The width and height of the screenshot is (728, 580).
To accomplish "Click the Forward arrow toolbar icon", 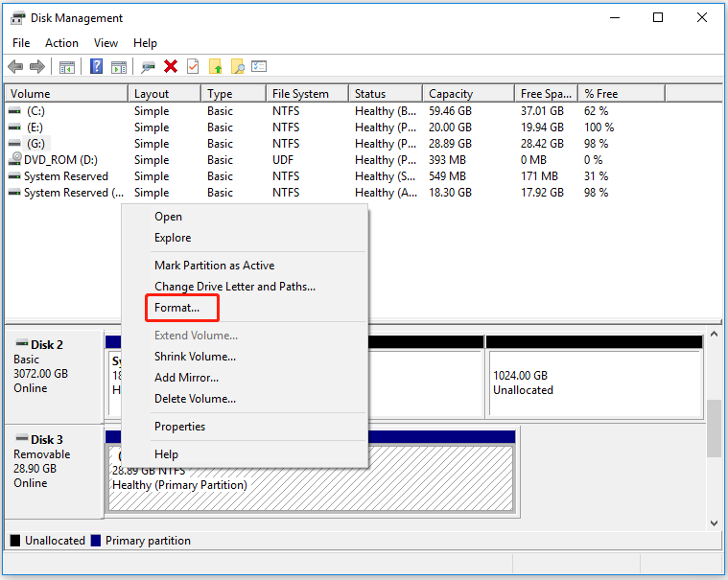I will tap(37, 67).
